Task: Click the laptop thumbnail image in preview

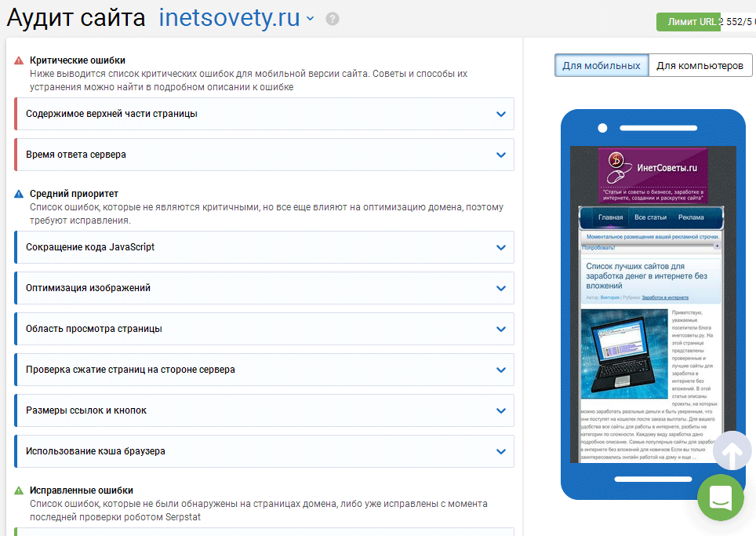Action: 624,353
